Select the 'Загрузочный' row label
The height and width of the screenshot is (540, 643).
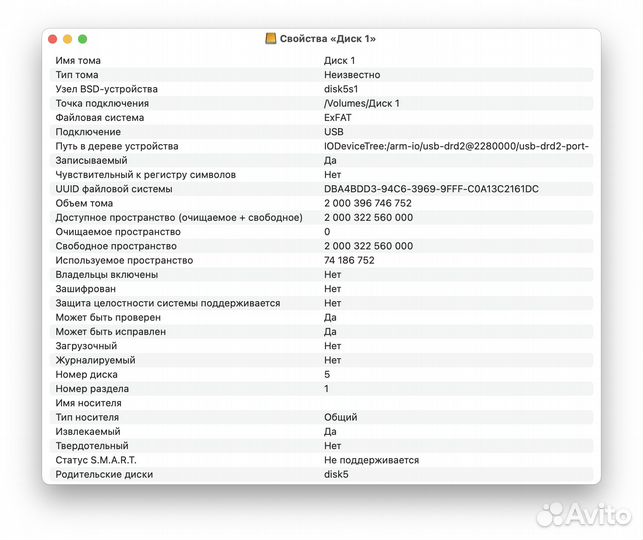click(x=86, y=346)
